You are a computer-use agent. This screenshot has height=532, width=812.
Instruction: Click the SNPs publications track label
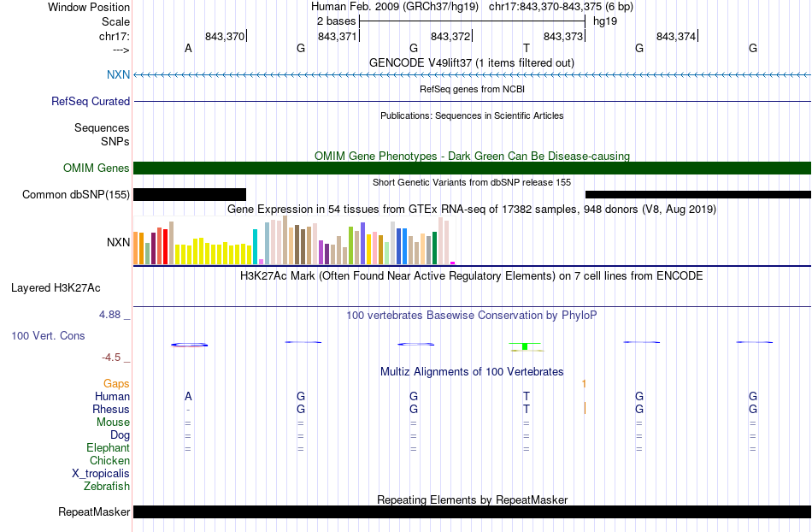pos(115,141)
